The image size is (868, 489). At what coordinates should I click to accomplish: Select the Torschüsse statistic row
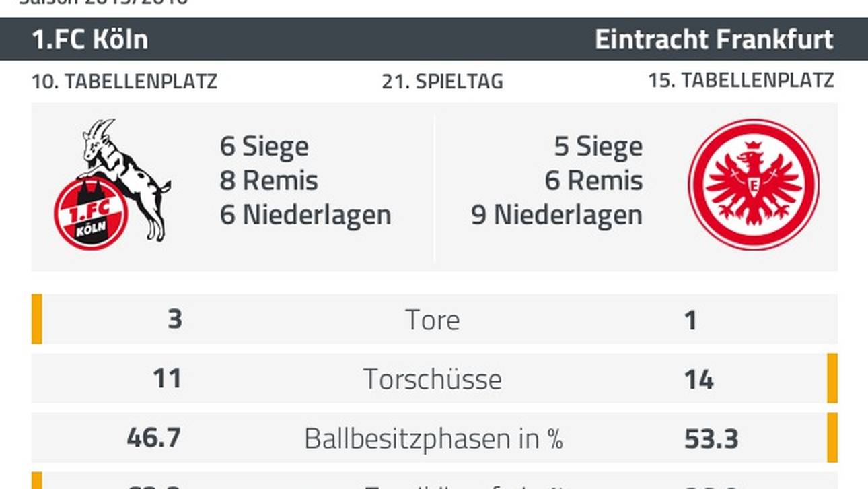[435, 379]
